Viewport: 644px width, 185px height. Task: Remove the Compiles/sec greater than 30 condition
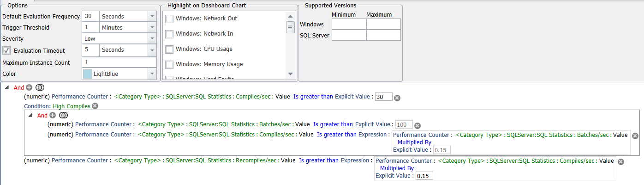[x=397, y=98]
